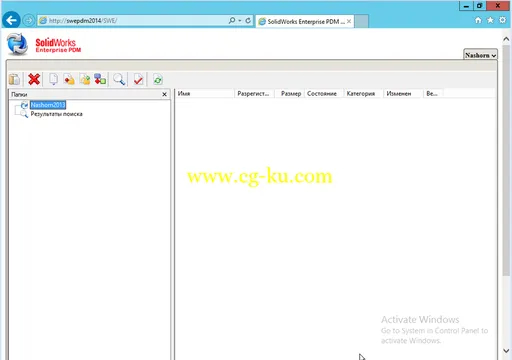Click the folder view toolbar icon
512x360 pixels.
tap(15, 80)
